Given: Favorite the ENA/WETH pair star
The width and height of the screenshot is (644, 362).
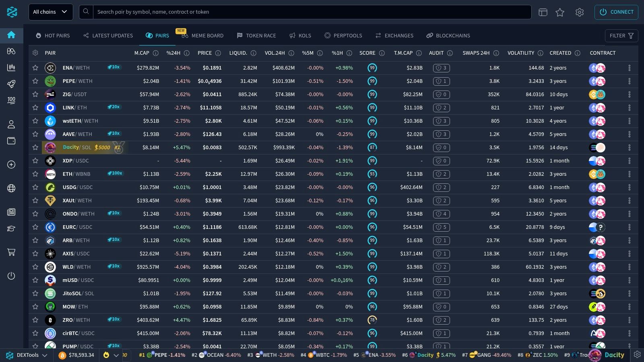Looking at the screenshot, I should (x=35, y=68).
